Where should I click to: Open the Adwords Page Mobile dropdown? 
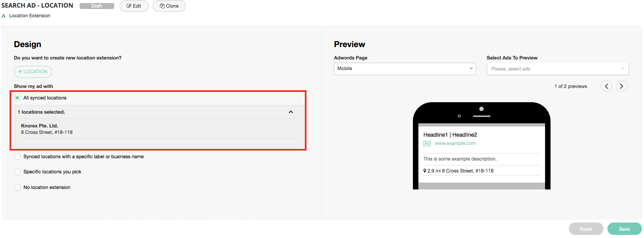tap(405, 69)
